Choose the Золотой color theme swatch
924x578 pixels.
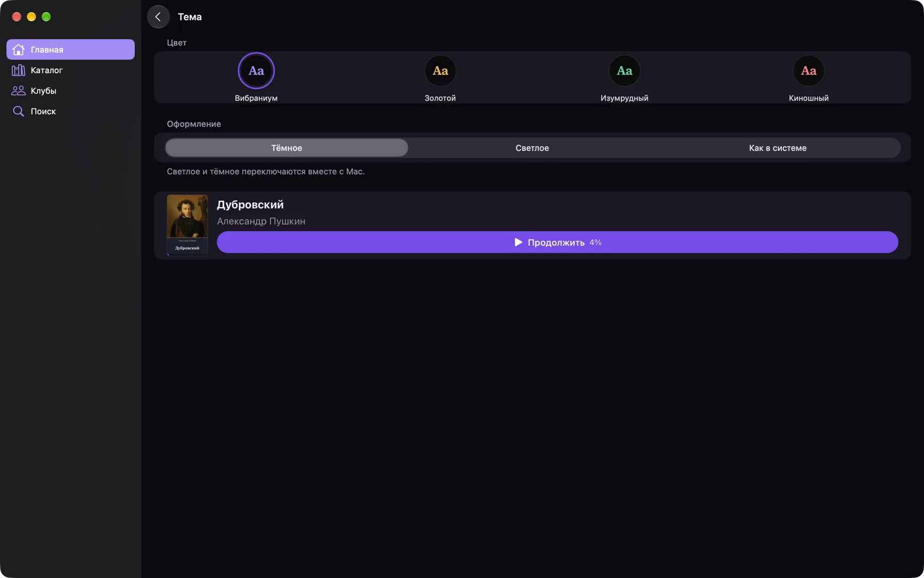(440, 71)
